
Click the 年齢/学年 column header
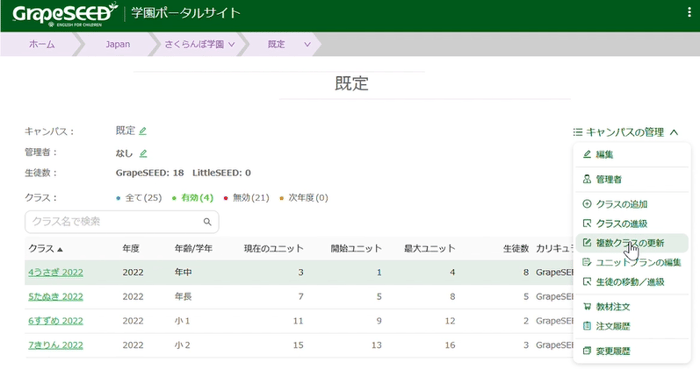(193, 249)
